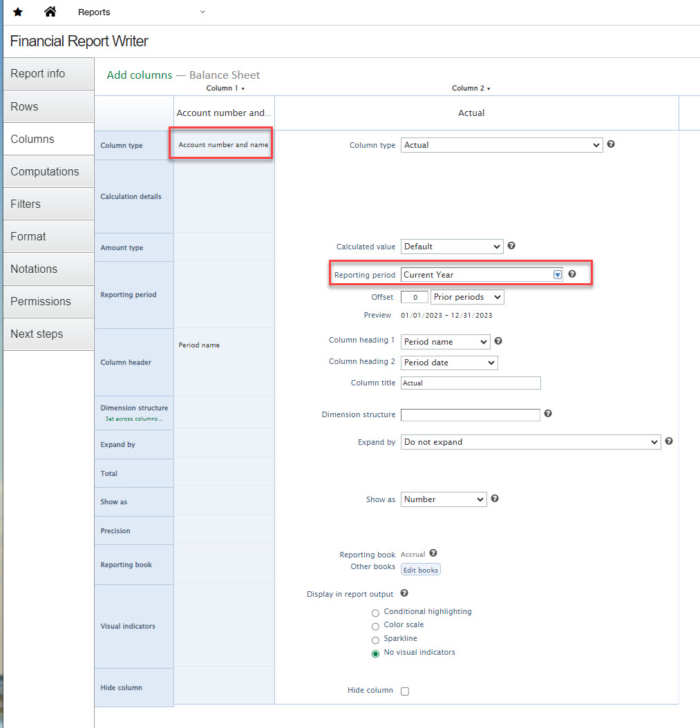The width and height of the screenshot is (700, 728).
Task: Switch to the Computations tab
Action: (x=45, y=171)
